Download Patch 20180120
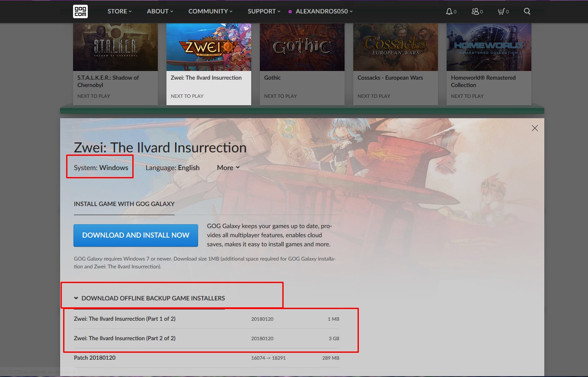The width and height of the screenshot is (588, 377). (x=207, y=358)
